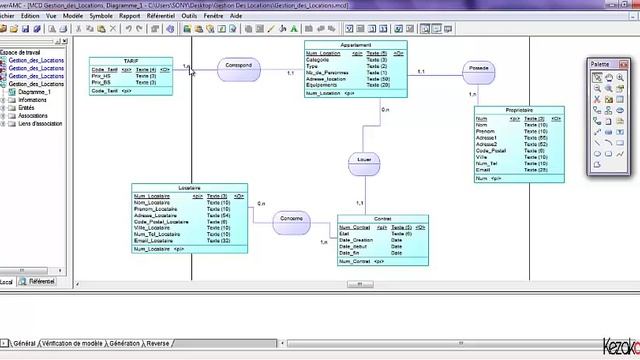
Task: Expand the Associations folder node
Action: coord(3,116)
